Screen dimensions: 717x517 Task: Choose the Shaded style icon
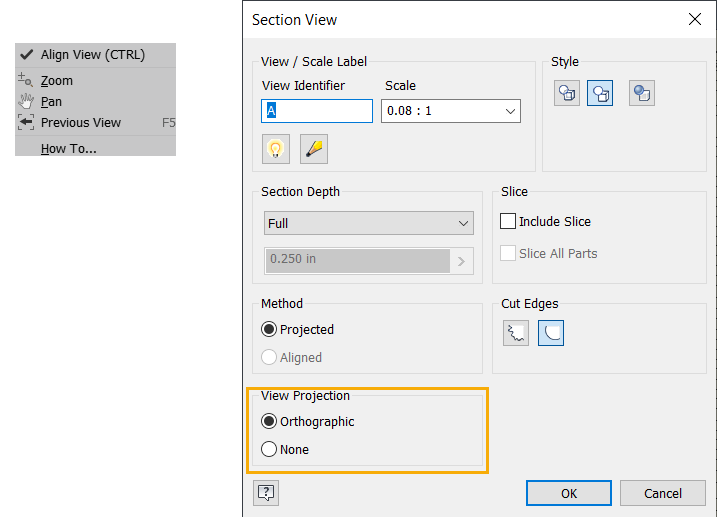click(642, 94)
